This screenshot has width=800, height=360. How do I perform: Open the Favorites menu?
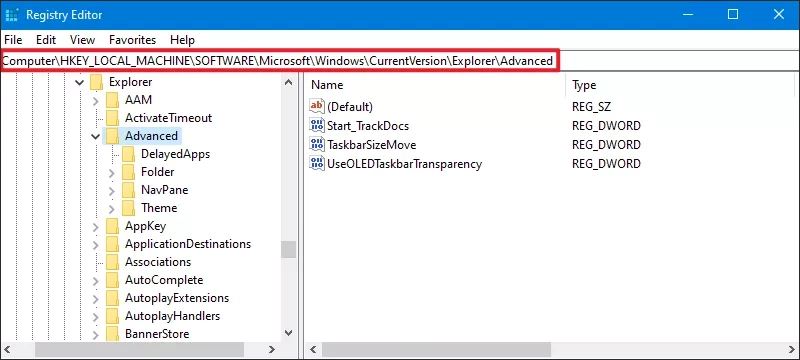point(133,40)
